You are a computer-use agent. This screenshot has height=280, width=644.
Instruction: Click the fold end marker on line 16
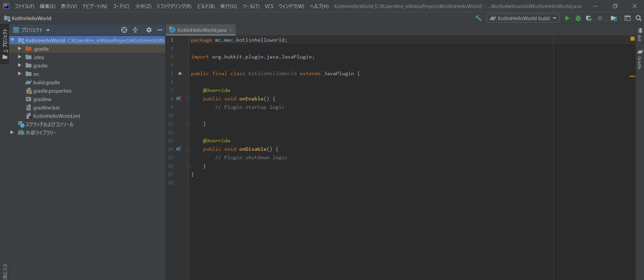(189, 166)
